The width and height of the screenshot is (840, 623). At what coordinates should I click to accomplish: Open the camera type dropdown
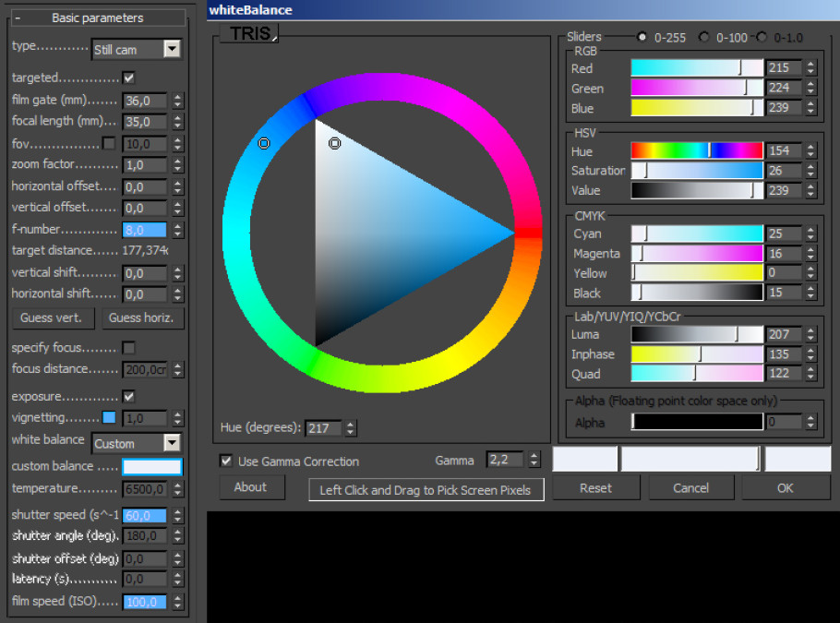pos(172,49)
